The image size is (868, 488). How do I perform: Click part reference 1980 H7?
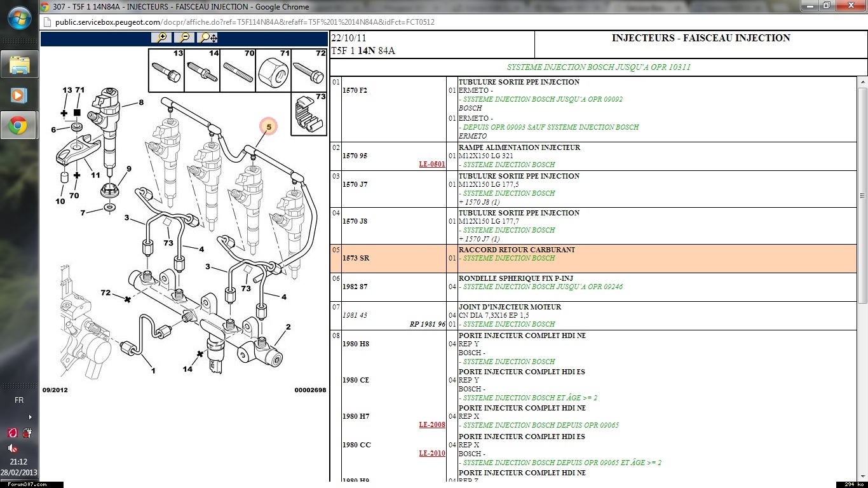click(356, 416)
